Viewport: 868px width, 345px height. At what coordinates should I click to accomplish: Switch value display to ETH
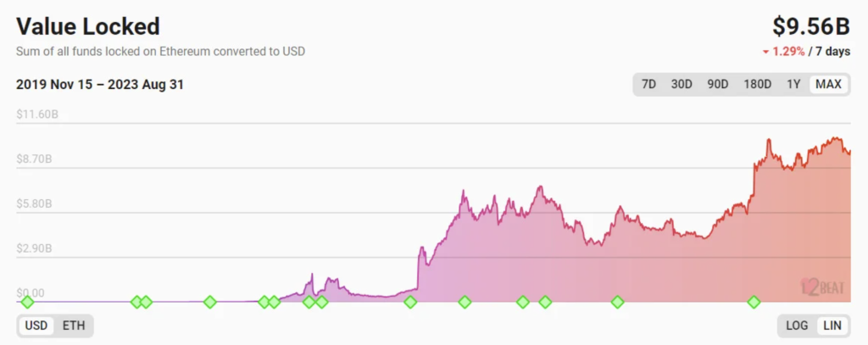[74, 326]
